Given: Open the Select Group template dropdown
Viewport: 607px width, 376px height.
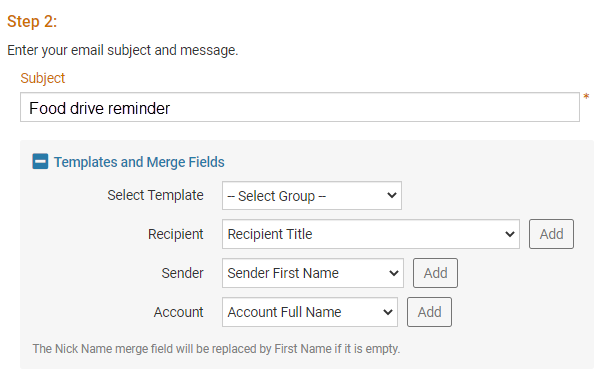Looking at the screenshot, I should (312, 196).
